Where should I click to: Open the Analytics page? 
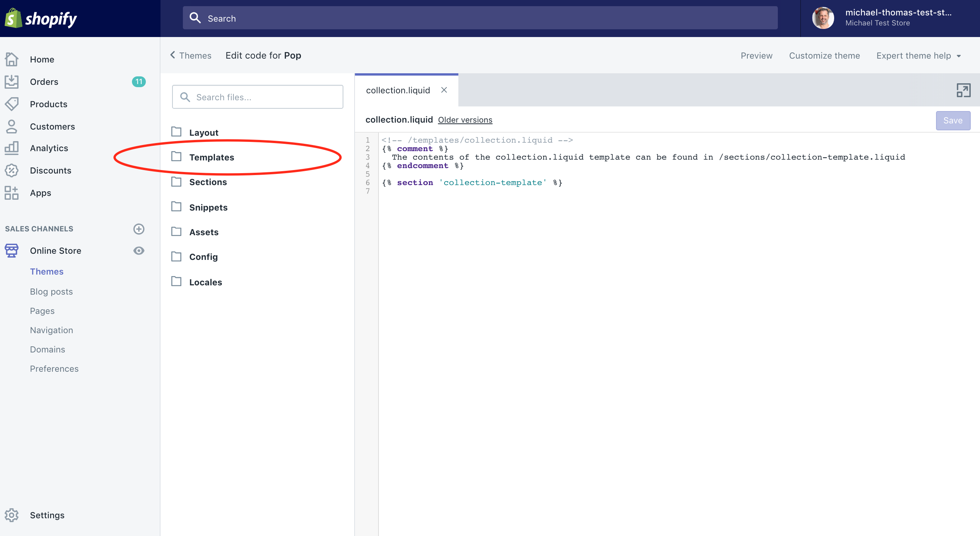tap(49, 148)
